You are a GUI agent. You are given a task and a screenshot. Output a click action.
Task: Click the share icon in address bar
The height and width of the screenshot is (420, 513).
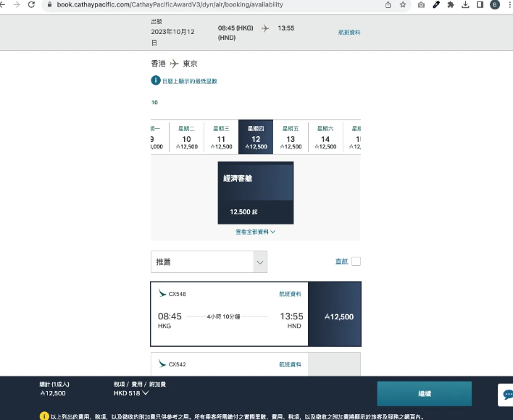click(388, 4)
